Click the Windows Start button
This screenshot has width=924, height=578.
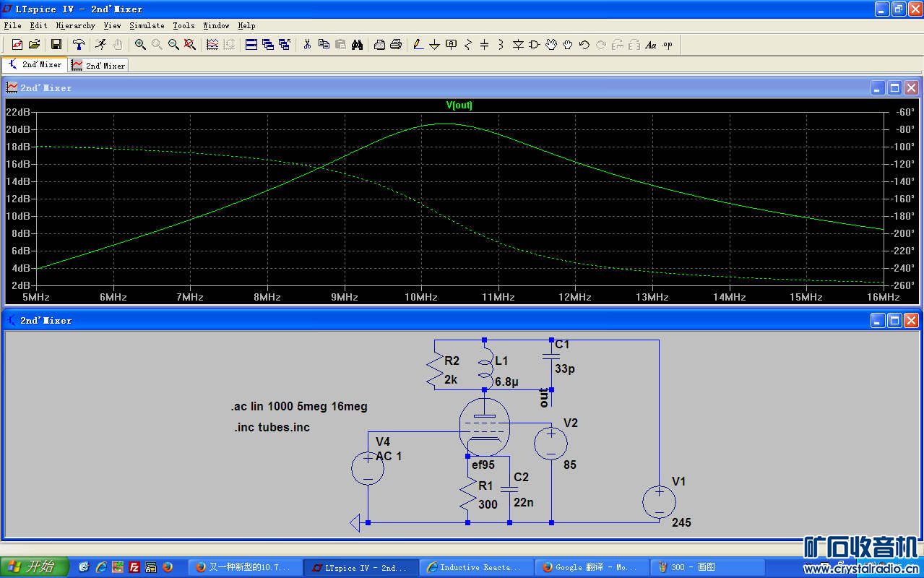[x=35, y=566]
